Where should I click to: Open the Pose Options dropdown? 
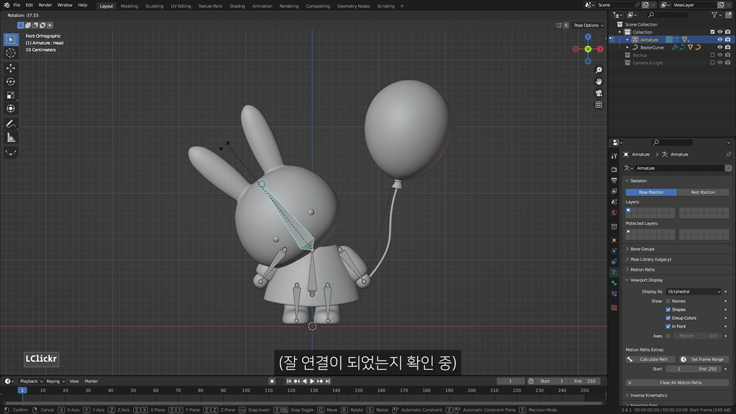point(588,25)
